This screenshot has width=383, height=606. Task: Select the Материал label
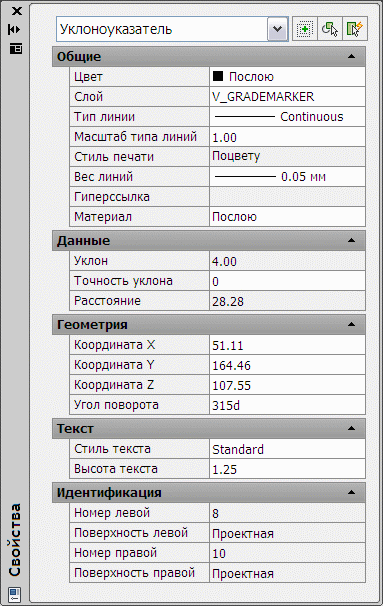[103, 217]
